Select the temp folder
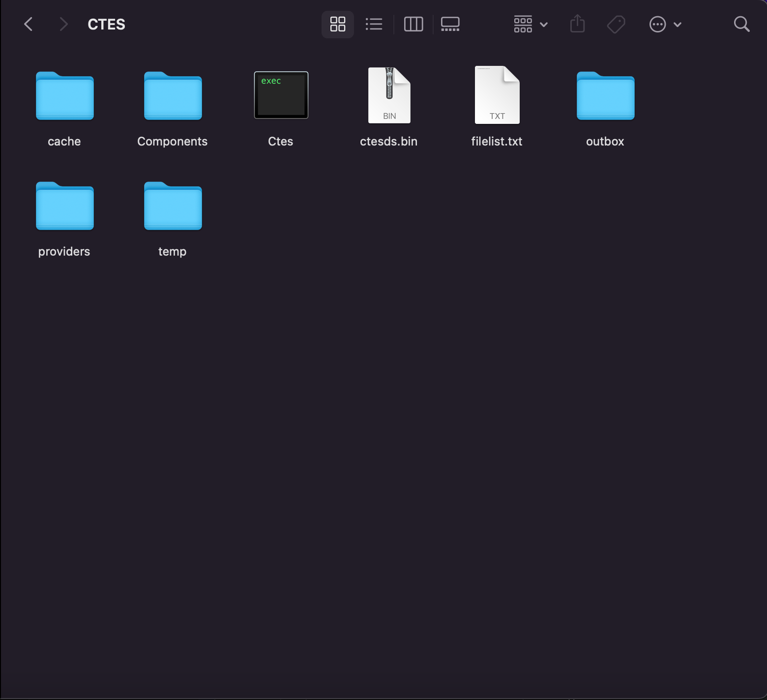Screen dimensions: 767x700 [173, 206]
